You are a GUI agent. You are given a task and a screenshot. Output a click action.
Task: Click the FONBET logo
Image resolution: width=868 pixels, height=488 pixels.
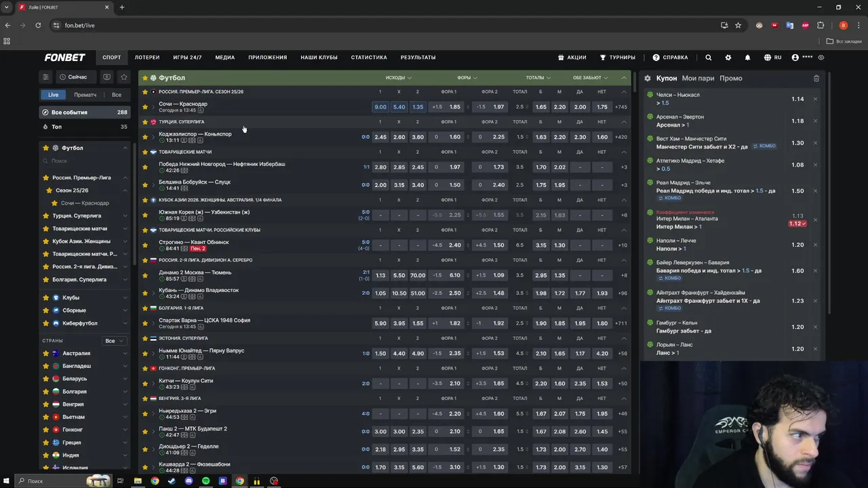65,58
